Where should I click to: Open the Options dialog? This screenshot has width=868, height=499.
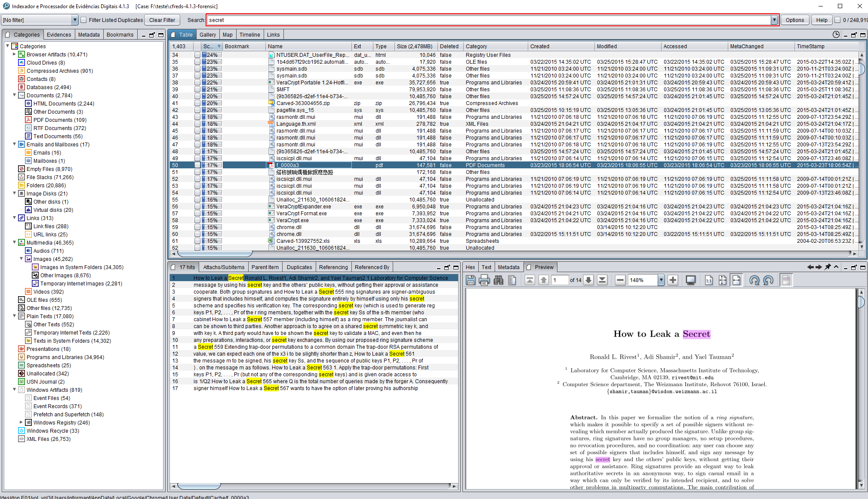click(x=795, y=20)
